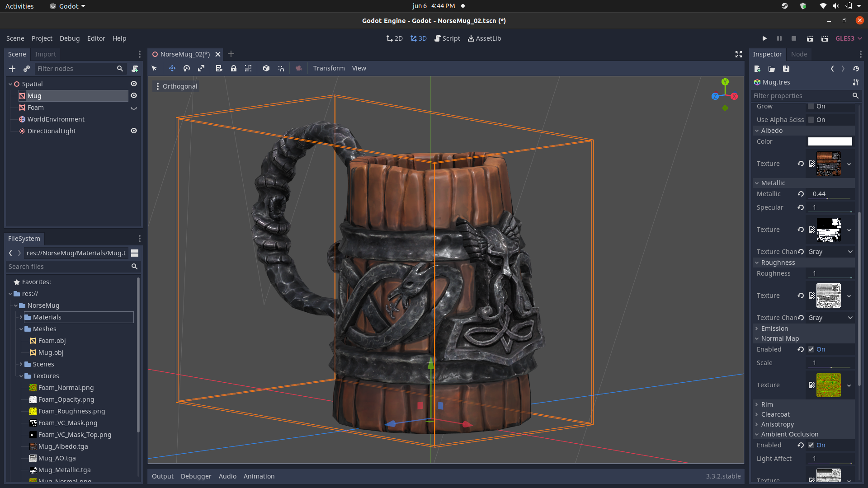868x488 pixels.
Task: Click the lock selected object icon
Action: [234, 68]
